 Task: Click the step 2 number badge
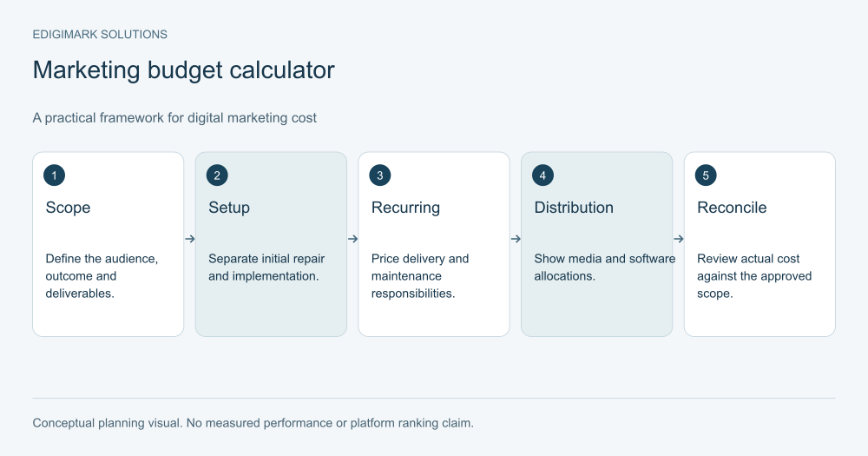217,175
